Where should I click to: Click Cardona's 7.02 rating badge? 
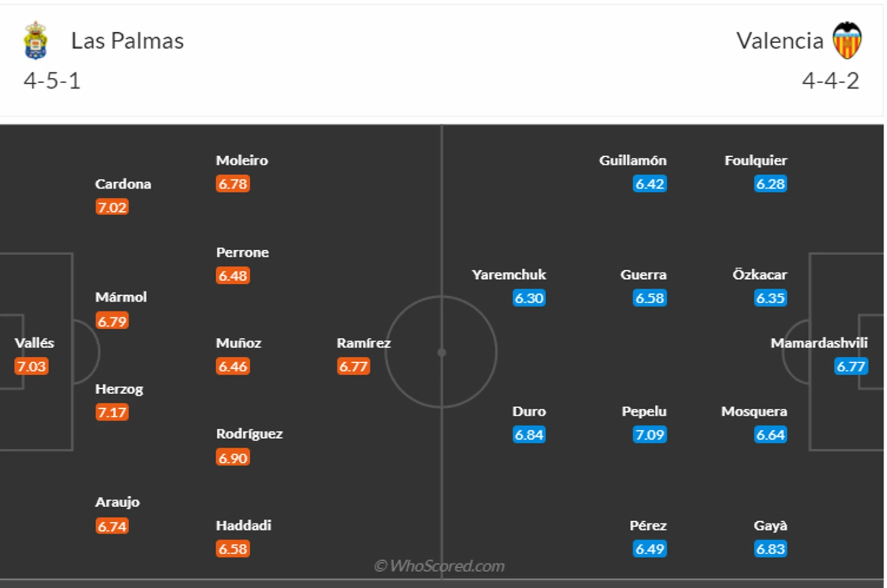112,207
